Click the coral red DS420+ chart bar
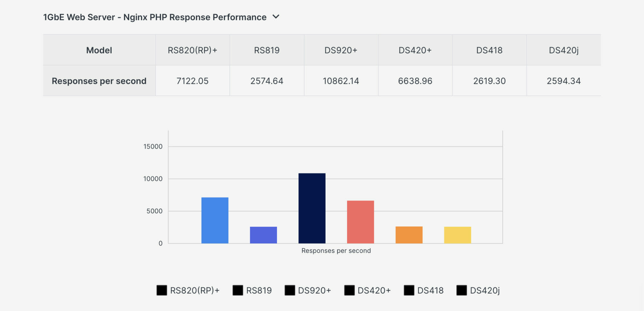Image resolution: width=644 pixels, height=311 pixels. (361, 222)
